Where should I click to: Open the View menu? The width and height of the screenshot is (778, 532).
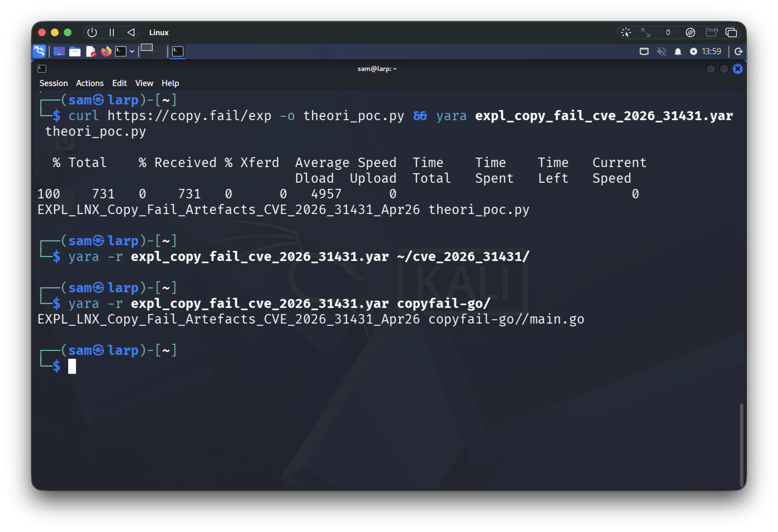tap(144, 83)
